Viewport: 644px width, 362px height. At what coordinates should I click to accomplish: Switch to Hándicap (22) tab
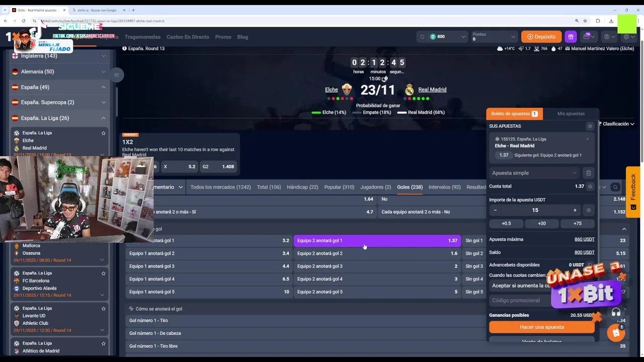302,187
